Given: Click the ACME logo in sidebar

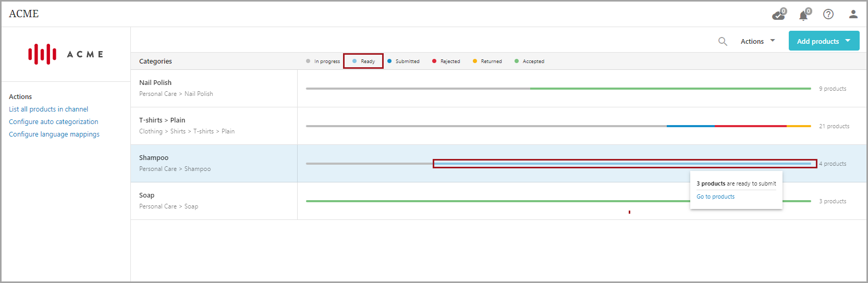Looking at the screenshot, I should pos(66,54).
